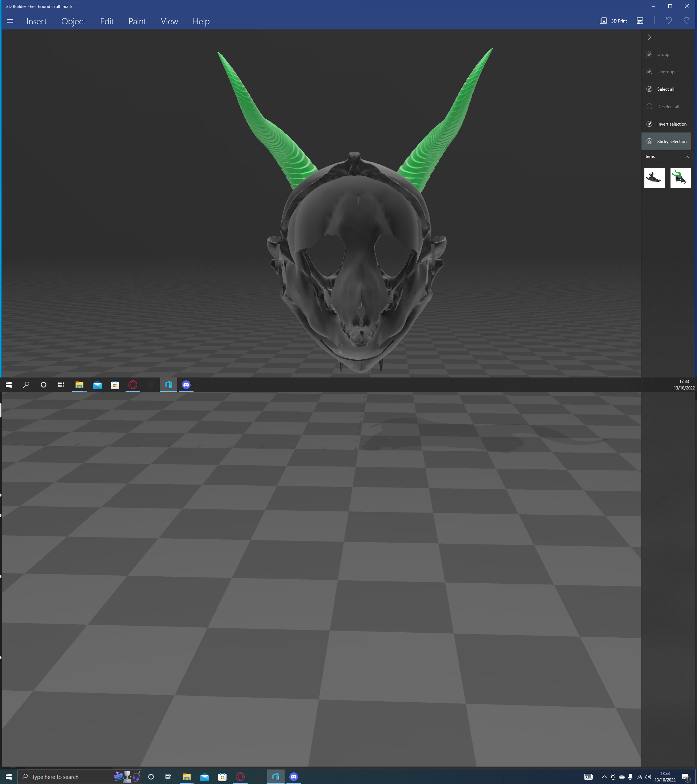697x784 pixels.
Task: Collapse the side panel with the chevron
Action: [649, 37]
